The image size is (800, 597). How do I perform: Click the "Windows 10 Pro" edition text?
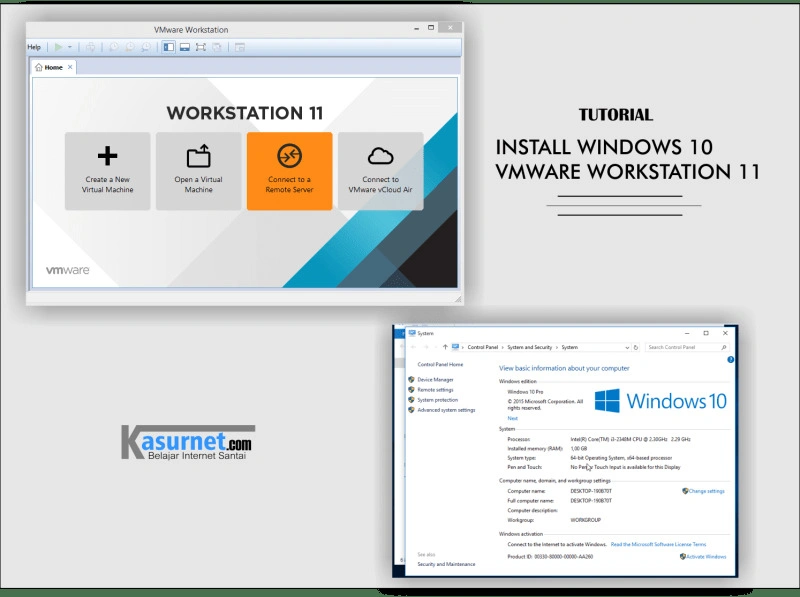point(525,392)
